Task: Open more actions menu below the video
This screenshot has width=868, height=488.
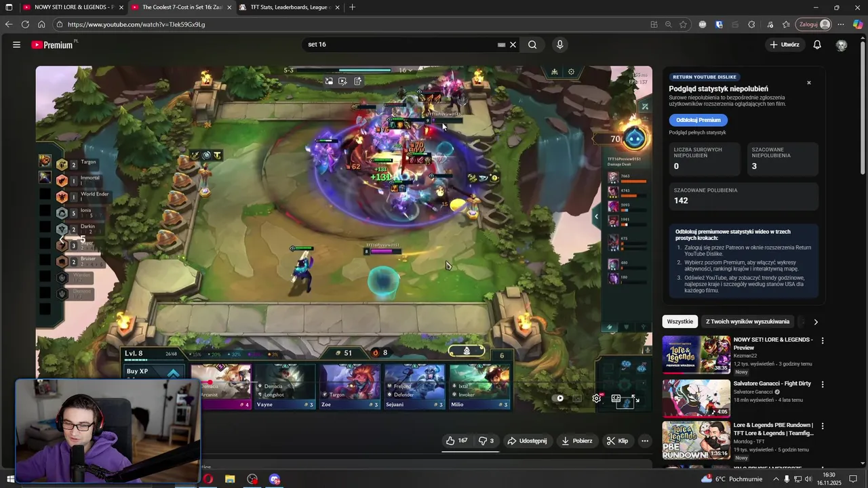Action: (645, 441)
